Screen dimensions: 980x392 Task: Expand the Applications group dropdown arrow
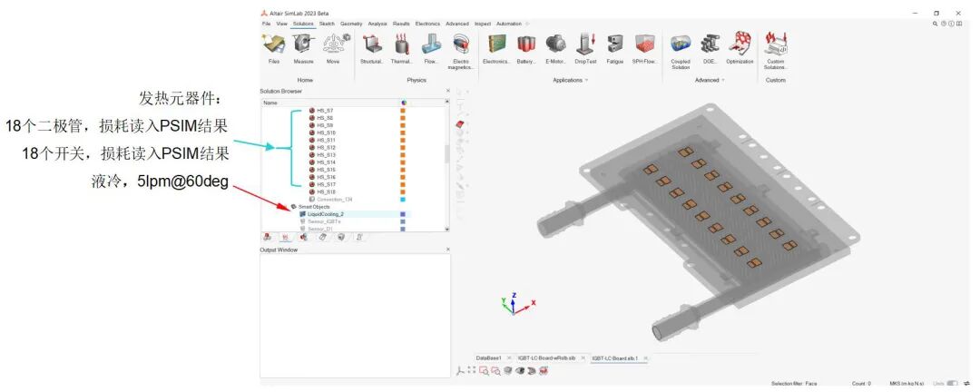click(x=586, y=80)
